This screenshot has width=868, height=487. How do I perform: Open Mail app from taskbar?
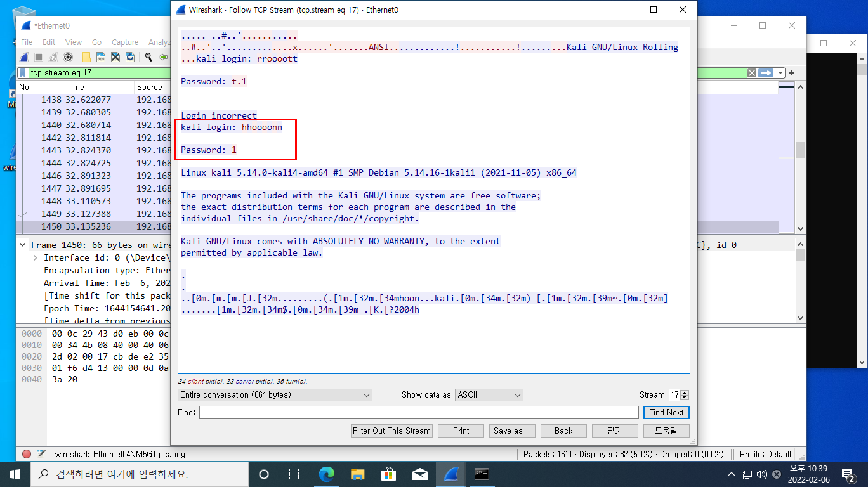[419, 474]
